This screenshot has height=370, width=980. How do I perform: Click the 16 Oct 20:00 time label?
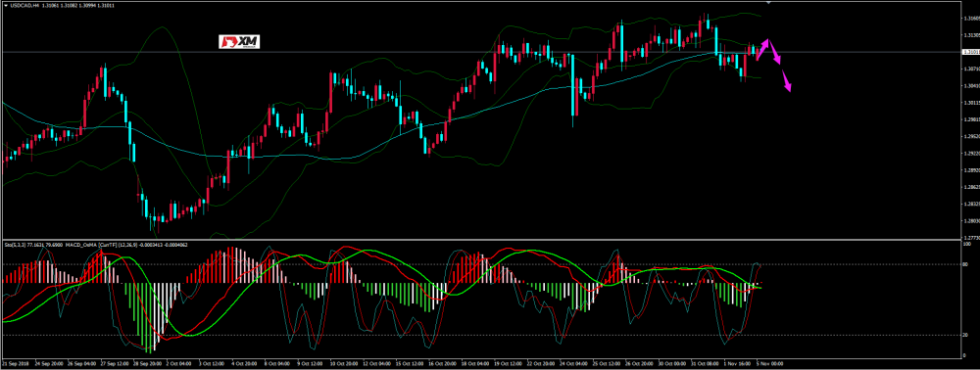click(443, 364)
